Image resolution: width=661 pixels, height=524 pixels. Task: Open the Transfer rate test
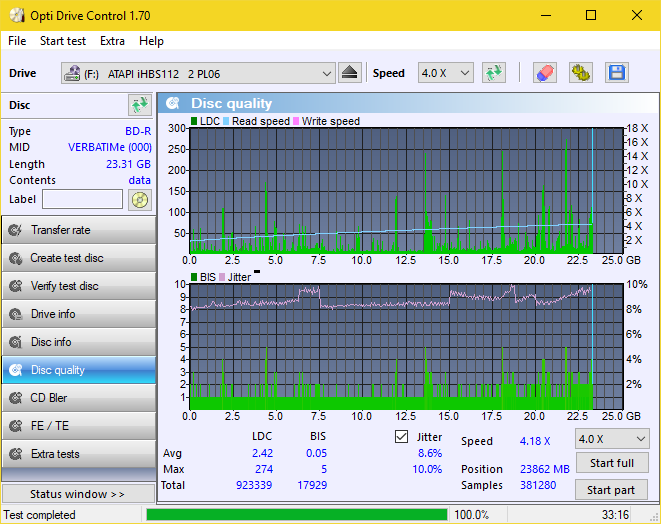click(x=79, y=230)
